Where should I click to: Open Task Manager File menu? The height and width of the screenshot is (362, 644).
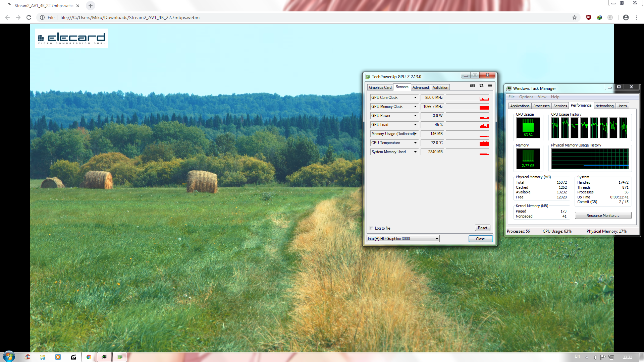tap(511, 97)
